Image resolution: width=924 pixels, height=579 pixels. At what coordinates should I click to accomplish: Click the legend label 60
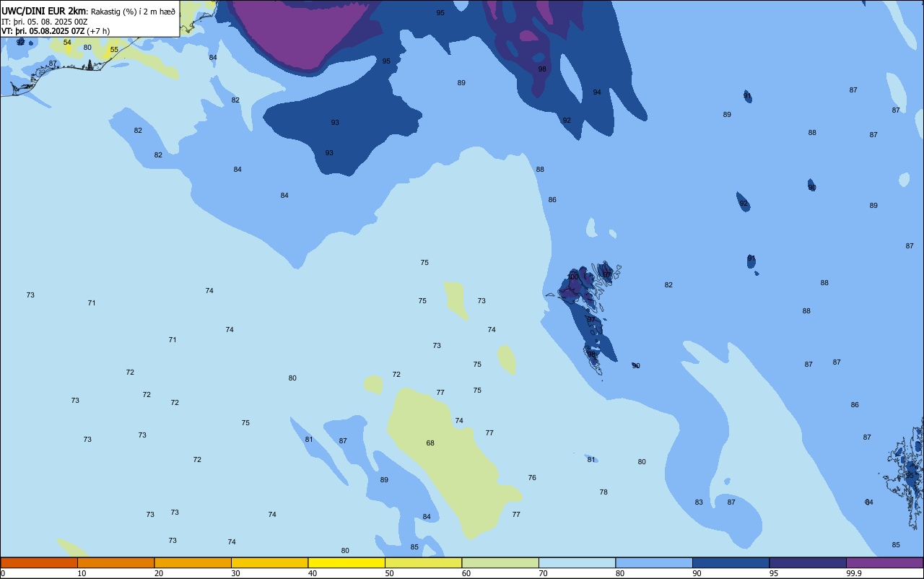pos(466,573)
